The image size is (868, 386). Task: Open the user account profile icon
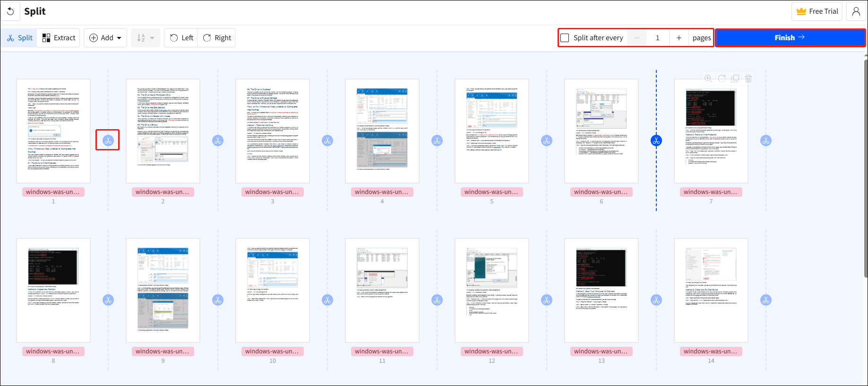point(856,11)
